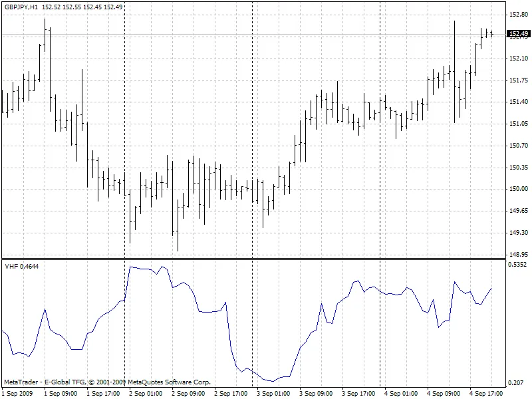Click the 2 Sep 17:00 time label
The image size is (532, 399).
pyautogui.click(x=230, y=393)
